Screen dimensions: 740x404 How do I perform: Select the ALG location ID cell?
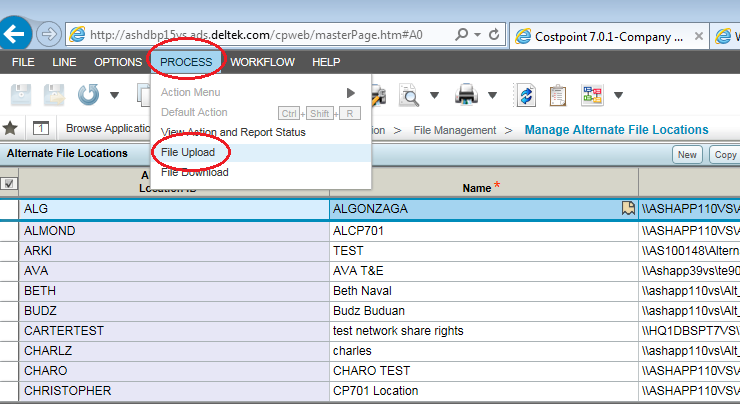click(x=174, y=209)
